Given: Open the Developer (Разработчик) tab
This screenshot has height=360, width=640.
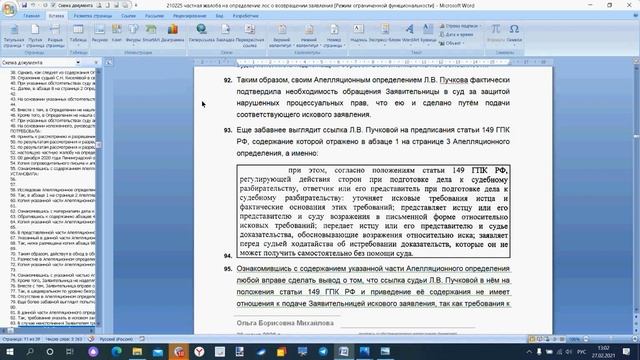Looking at the screenshot, I should tap(245, 16).
